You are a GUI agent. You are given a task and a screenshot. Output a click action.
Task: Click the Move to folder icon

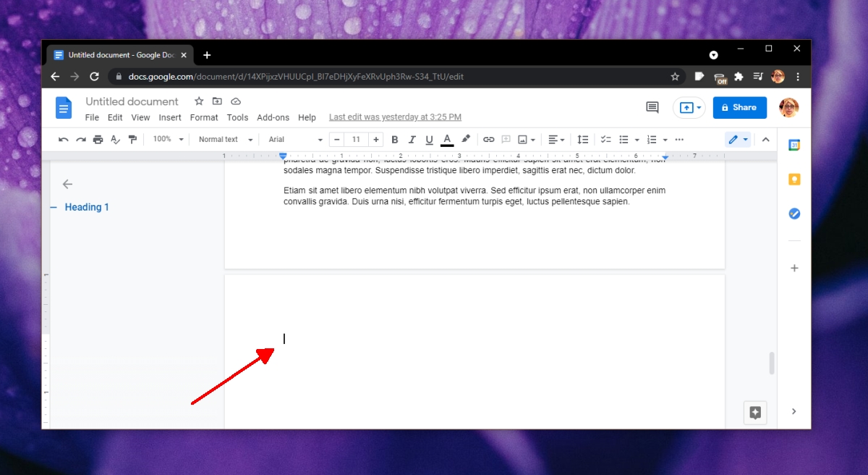[217, 101]
